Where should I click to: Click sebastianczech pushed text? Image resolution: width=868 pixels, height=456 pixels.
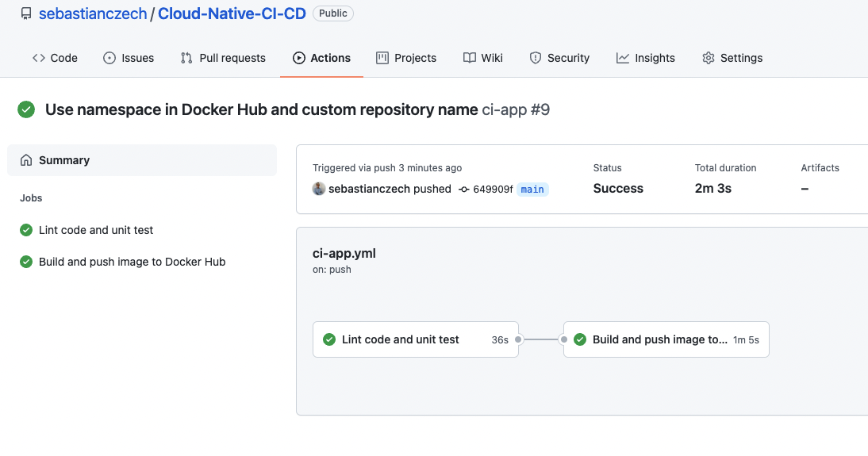point(390,190)
